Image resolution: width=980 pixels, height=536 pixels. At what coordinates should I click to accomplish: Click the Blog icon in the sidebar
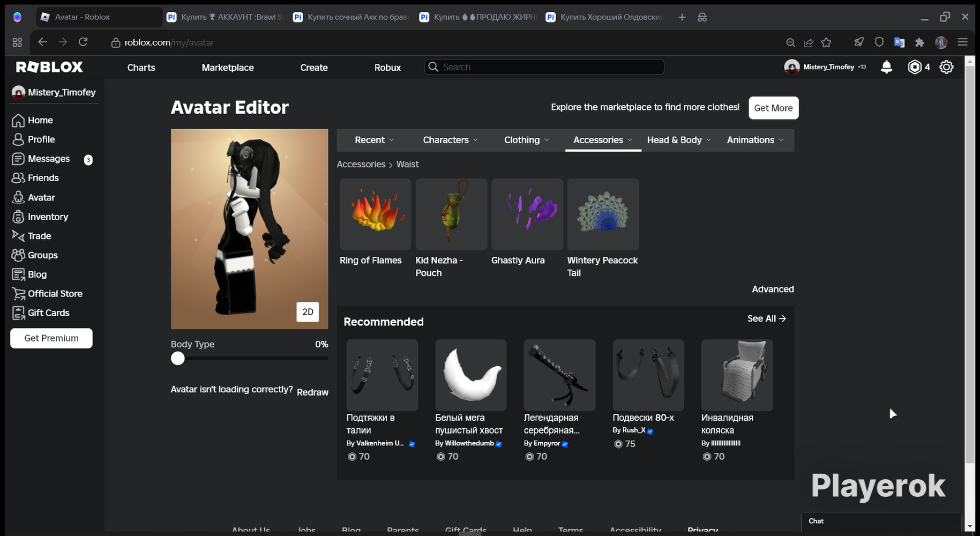point(18,274)
